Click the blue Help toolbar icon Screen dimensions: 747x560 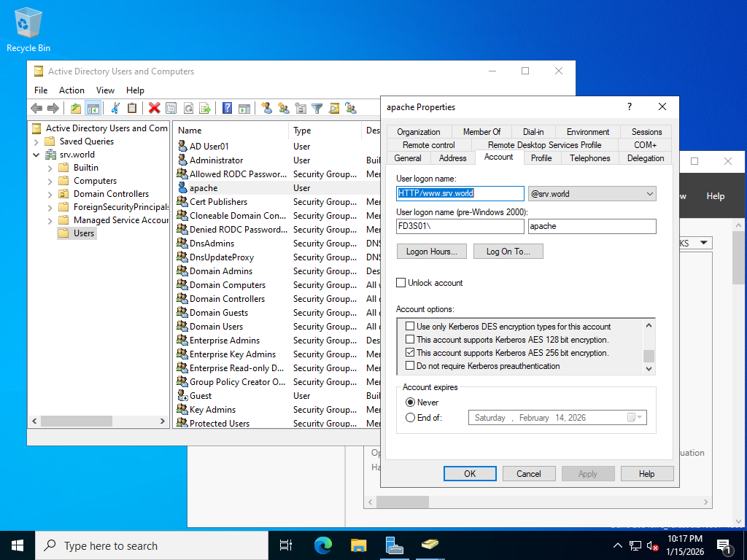[x=227, y=108]
